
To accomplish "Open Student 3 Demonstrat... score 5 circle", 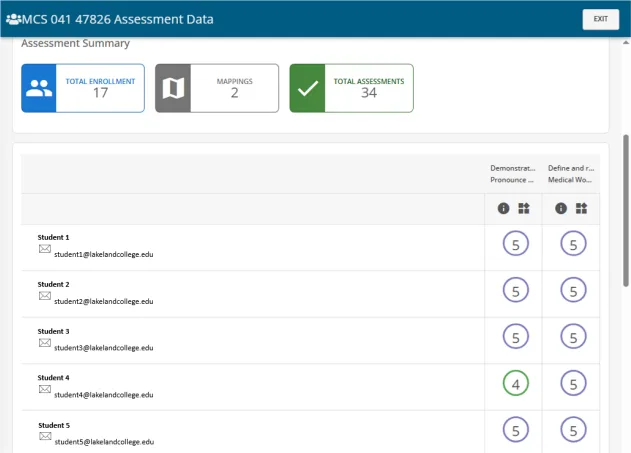I will pyautogui.click(x=516, y=337).
